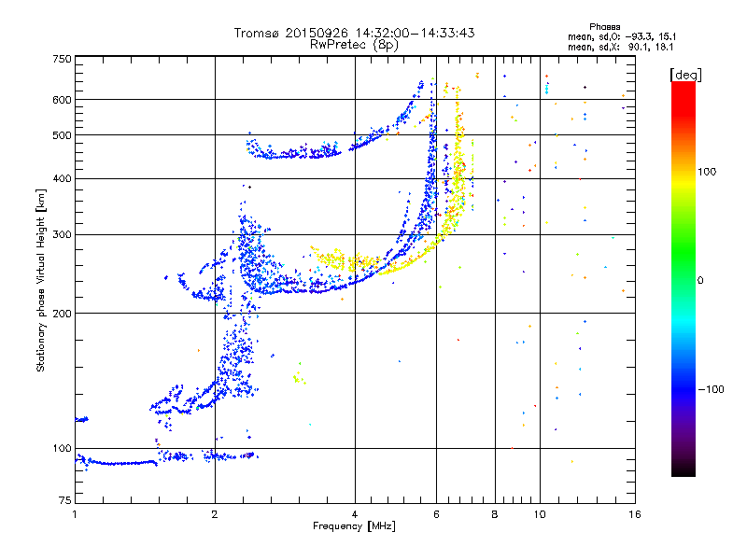Click the x-axis tick label '10'
The image size is (747, 560).
pos(540,514)
